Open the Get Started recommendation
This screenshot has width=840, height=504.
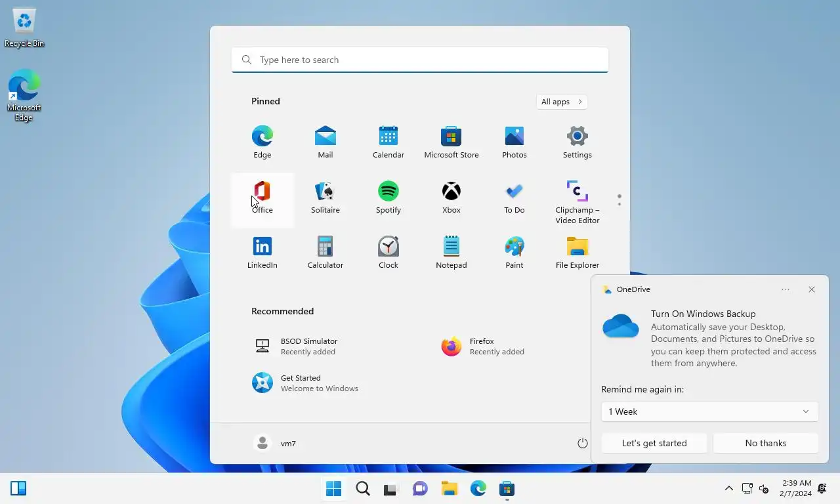325,383
